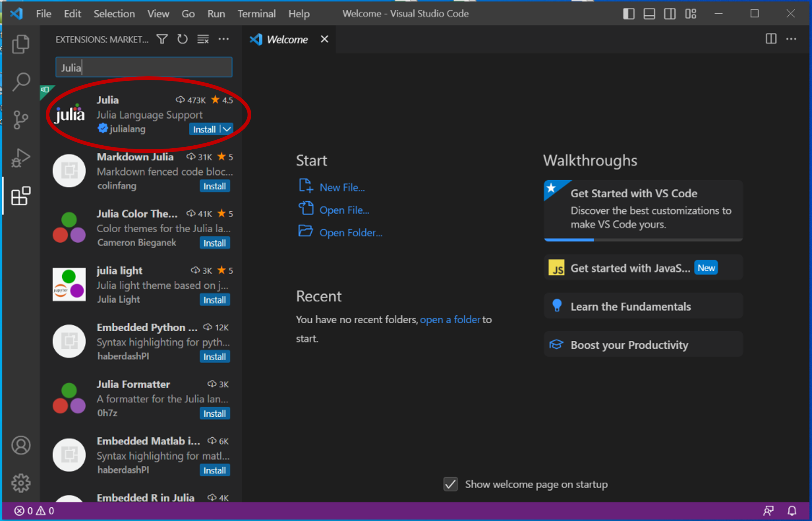This screenshot has height=521, width=812.
Task: Open the Edit menu
Action: point(72,14)
